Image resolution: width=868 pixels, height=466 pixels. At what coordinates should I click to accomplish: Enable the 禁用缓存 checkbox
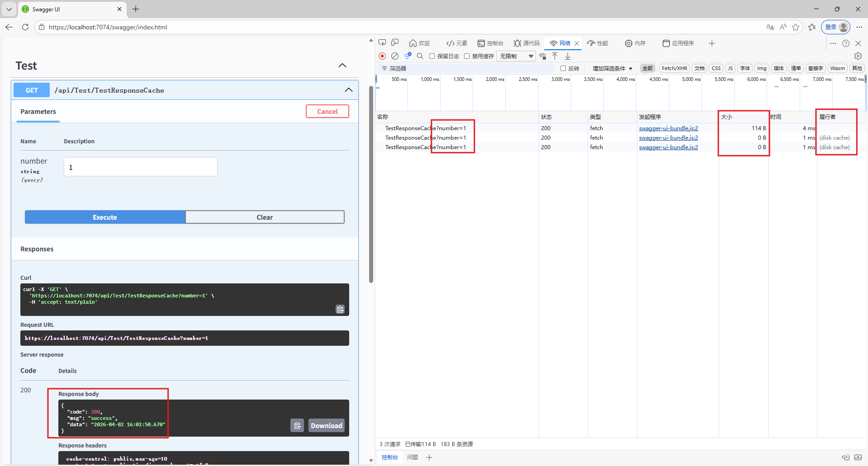coord(467,56)
